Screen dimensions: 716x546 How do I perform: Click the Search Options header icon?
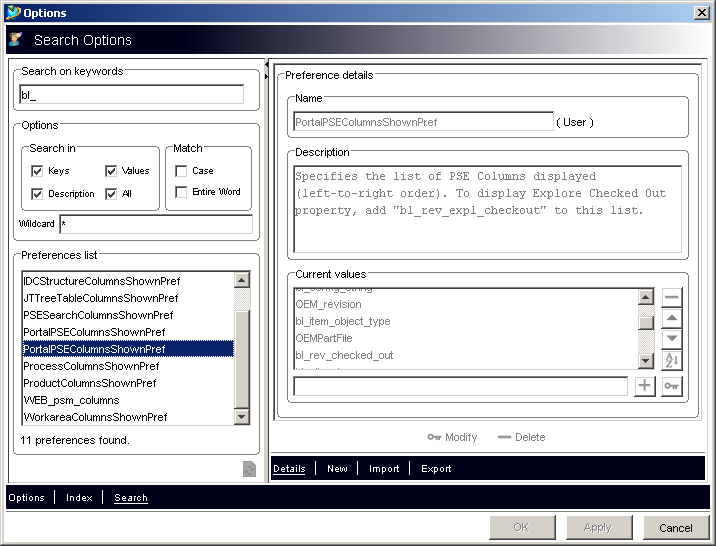(x=16, y=40)
